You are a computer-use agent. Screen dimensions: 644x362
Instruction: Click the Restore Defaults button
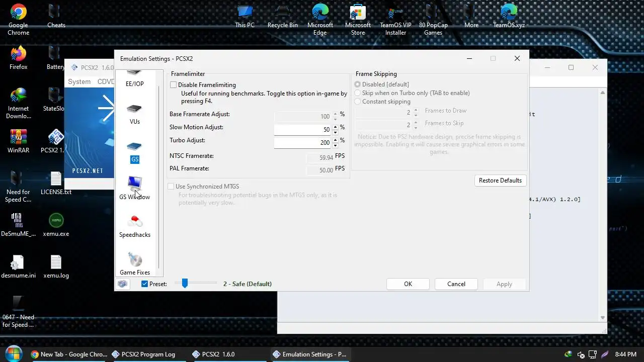[x=500, y=180]
